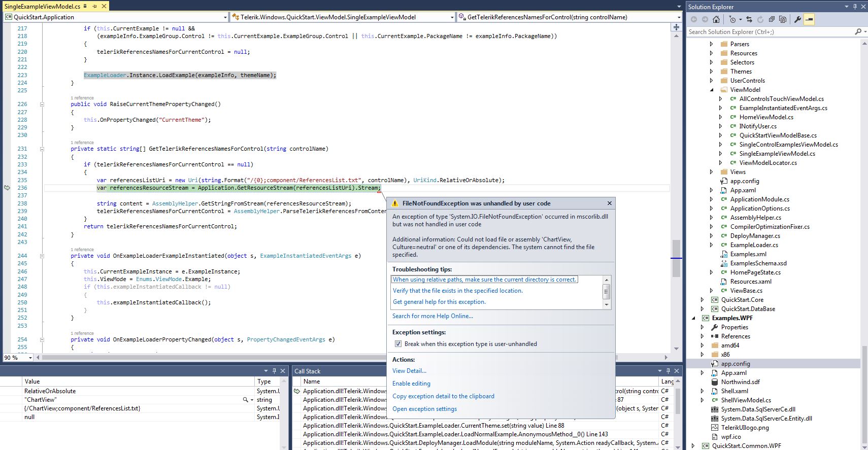Screen dimensions: 868x450
Task: Collapse the ViewModel folder in Solution Explorer
Action: (712, 90)
